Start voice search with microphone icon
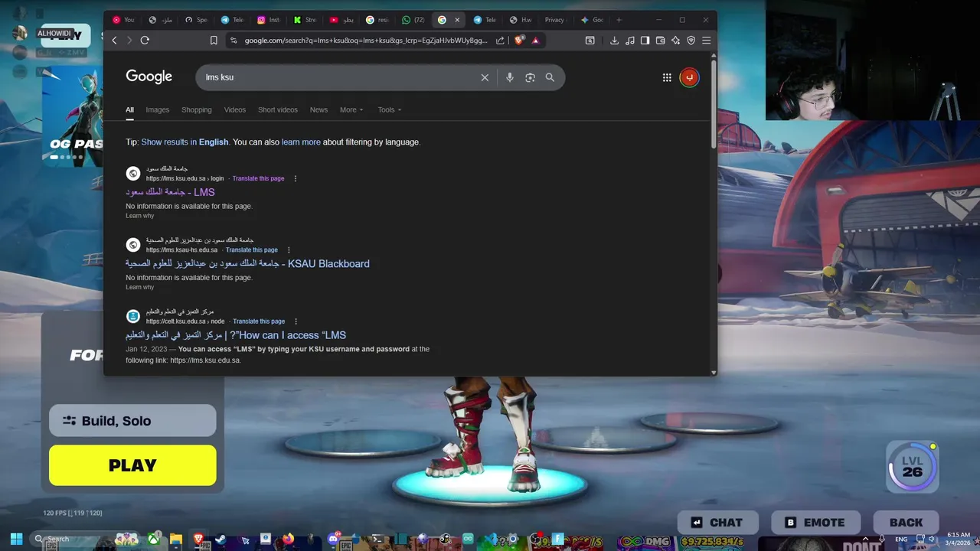Image resolution: width=980 pixels, height=551 pixels. [509, 77]
